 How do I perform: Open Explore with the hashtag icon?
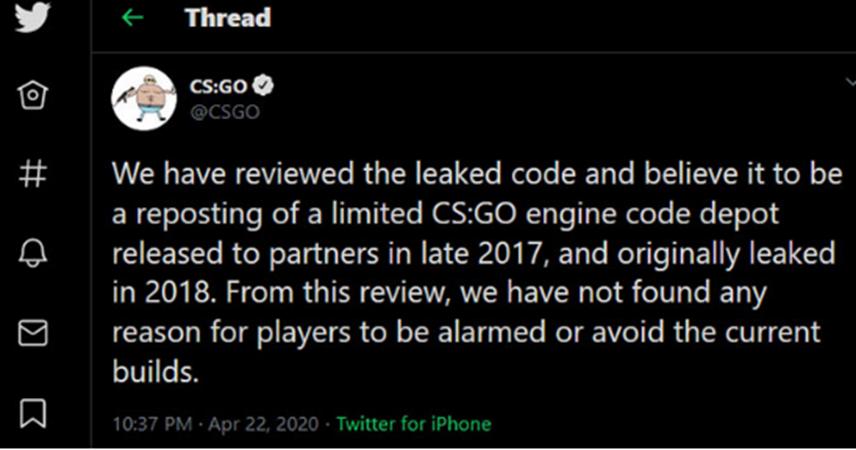click(35, 175)
